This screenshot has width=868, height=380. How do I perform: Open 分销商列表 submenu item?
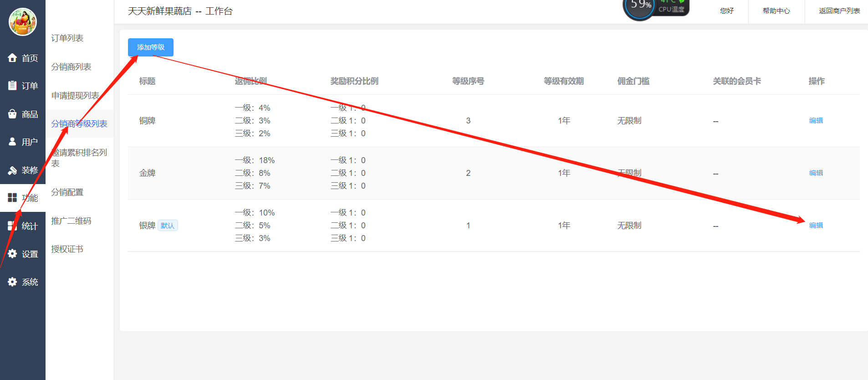[71, 67]
